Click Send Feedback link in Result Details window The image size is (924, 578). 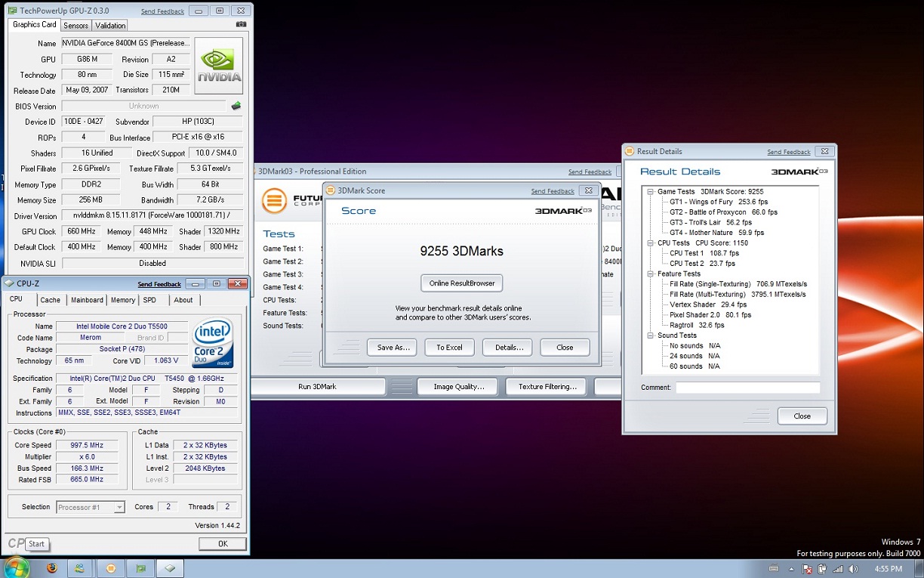789,152
